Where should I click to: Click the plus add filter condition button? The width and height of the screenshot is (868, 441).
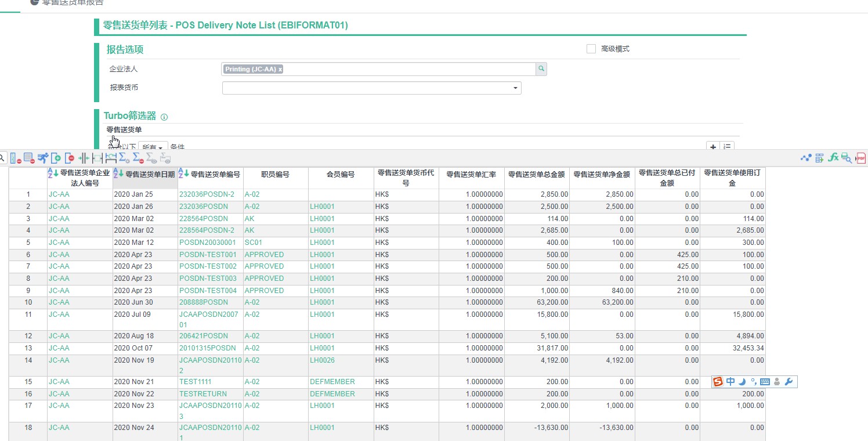713,147
